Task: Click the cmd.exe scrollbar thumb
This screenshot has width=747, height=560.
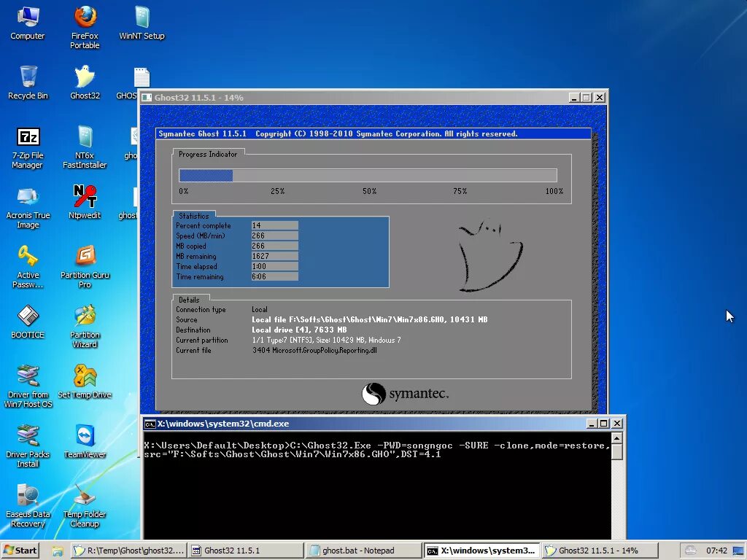Action: (617, 452)
